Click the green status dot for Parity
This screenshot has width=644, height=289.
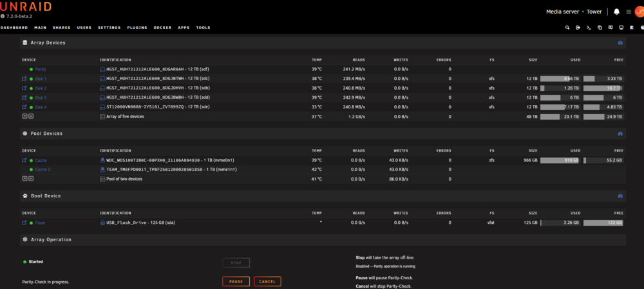tap(31, 69)
